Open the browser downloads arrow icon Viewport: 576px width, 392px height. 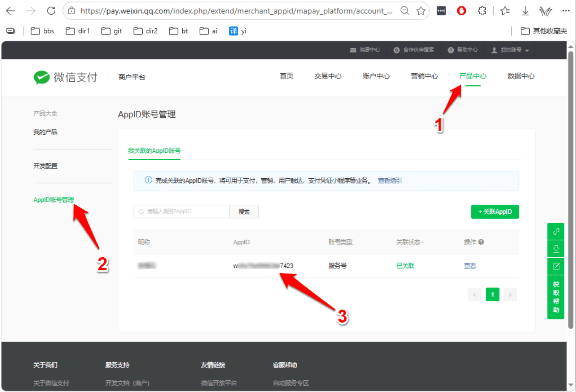525,11
